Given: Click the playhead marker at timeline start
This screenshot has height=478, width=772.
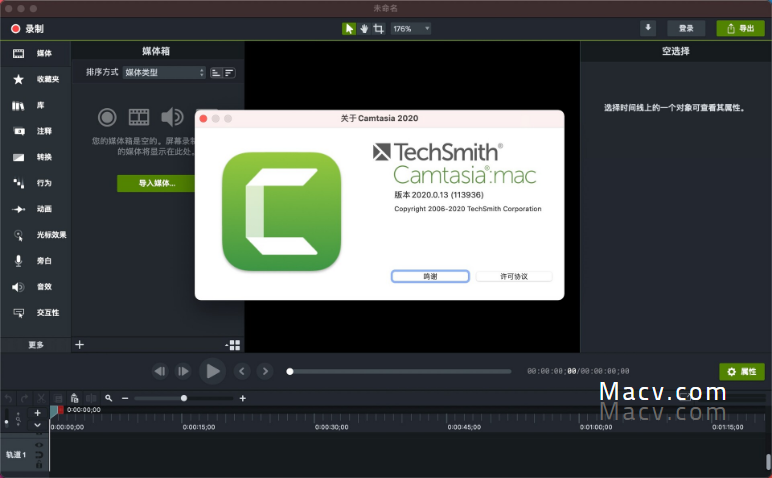Looking at the screenshot, I should tap(53, 412).
